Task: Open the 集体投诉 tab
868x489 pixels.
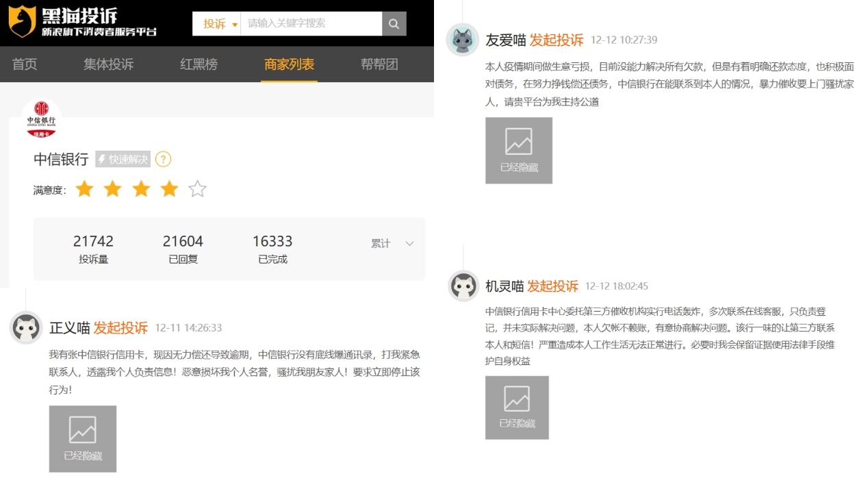Action: click(109, 64)
